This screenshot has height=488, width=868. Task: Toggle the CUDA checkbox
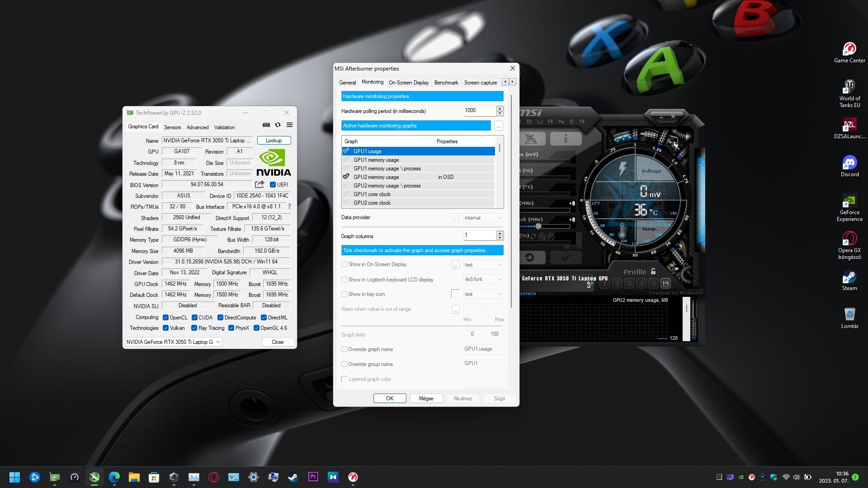194,318
